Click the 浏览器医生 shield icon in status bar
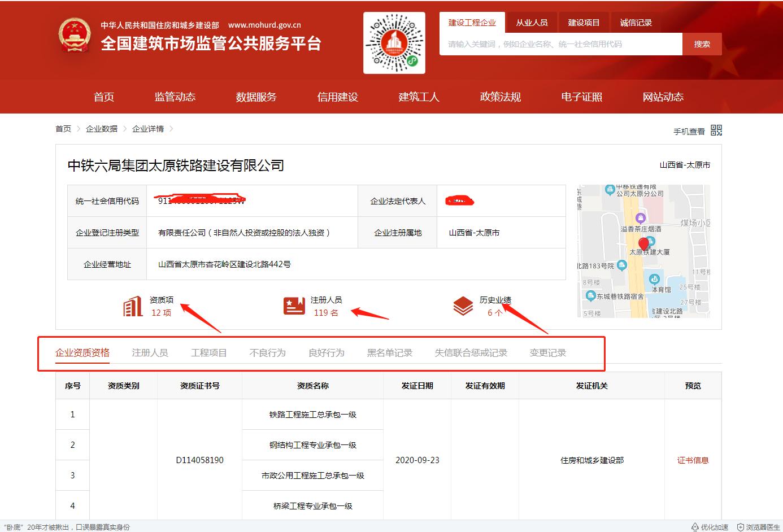 pyautogui.click(x=741, y=526)
